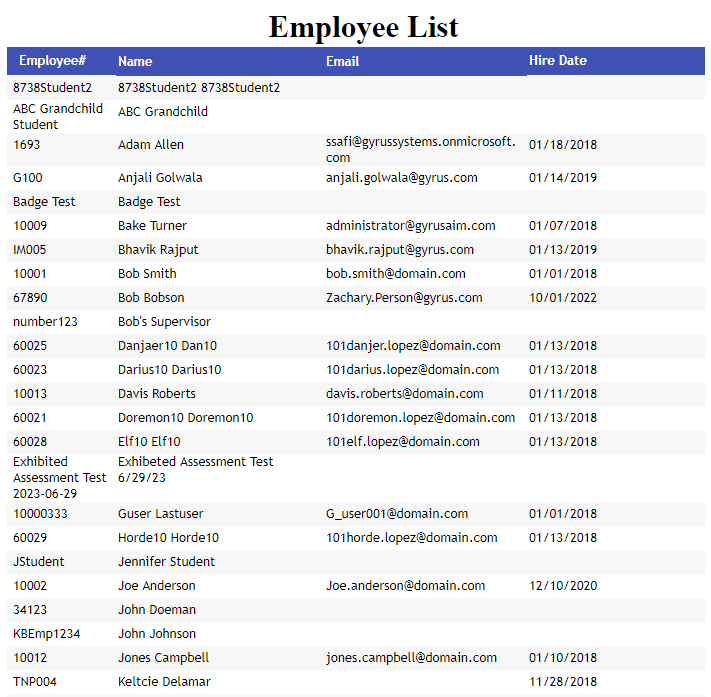
Task: Select hire date 12/10/2020
Action: click(x=562, y=586)
